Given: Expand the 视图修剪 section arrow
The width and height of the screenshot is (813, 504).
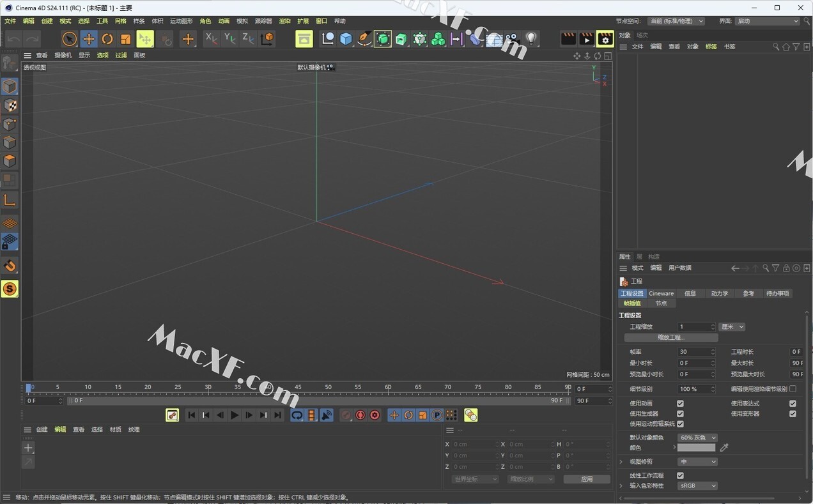Looking at the screenshot, I should pyautogui.click(x=621, y=462).
